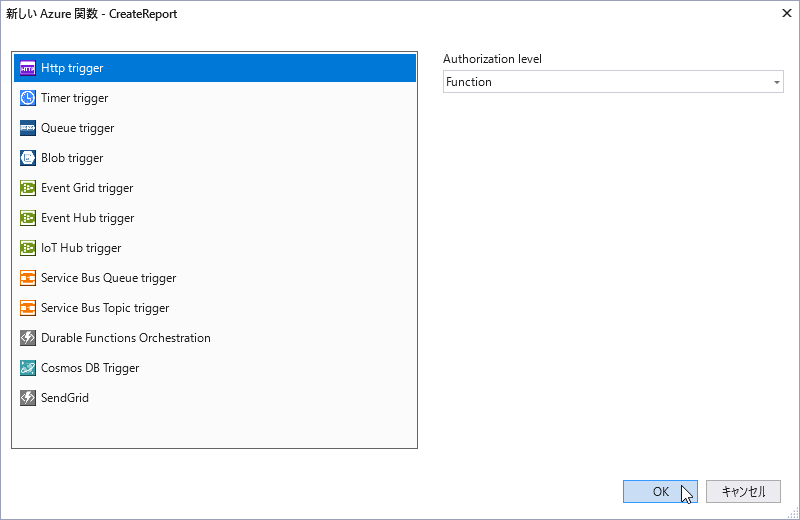The width and height of the screenshot is (800, 520).
Task: Click the Blob trigger icon
Action: tap(28, 158)
